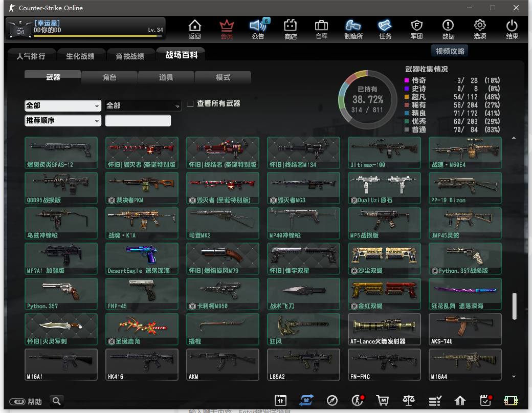Open the 数据 stats icon
This screenshot has width=532, height=413.
448,29
